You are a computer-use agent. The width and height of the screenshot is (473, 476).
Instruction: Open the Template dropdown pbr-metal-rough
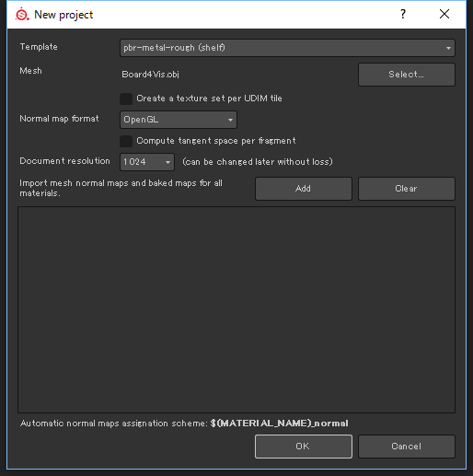coord(287,48)
